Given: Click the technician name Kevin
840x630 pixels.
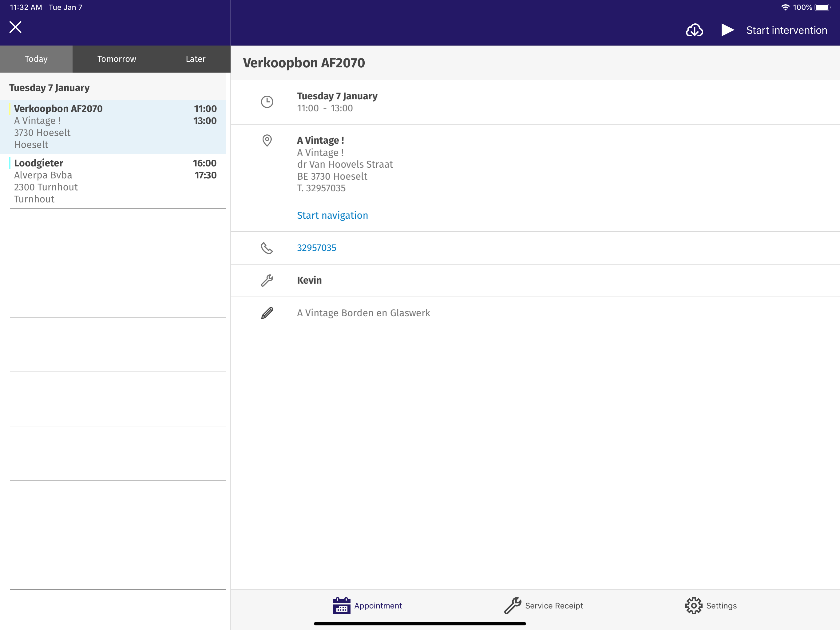Looking at the screenshot, I should tap(309, 281).
